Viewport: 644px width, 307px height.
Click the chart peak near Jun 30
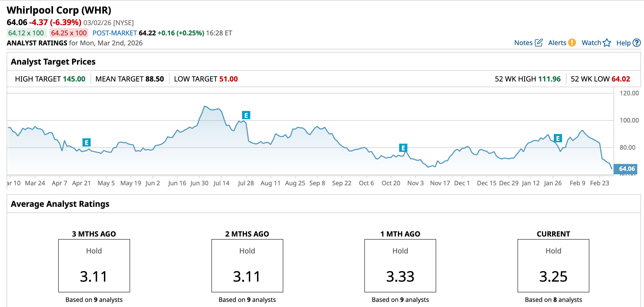204,106
